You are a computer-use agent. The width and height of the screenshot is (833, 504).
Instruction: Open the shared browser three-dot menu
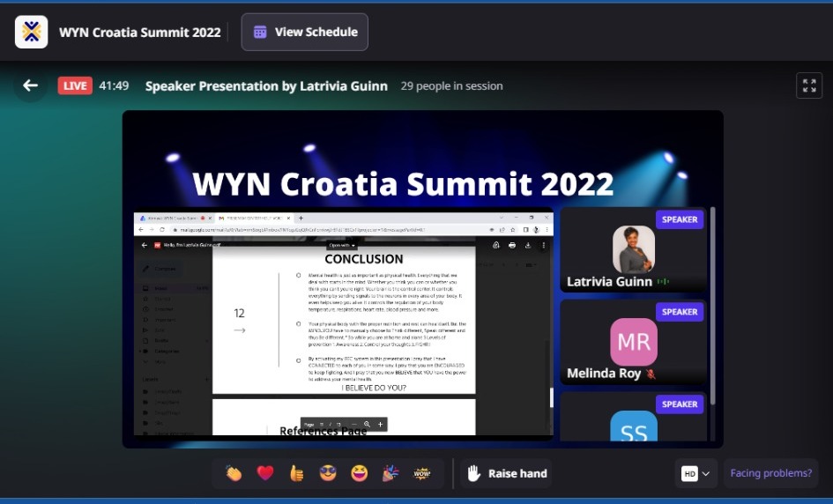547,230
